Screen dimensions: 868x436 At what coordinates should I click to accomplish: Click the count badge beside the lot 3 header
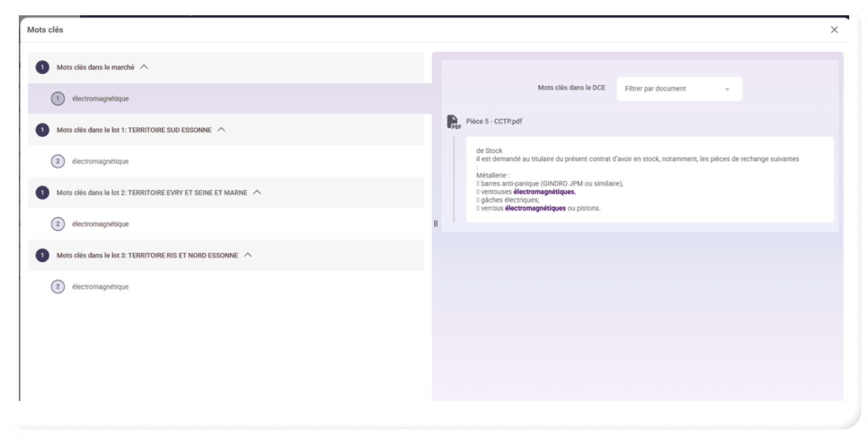(42, 255)
